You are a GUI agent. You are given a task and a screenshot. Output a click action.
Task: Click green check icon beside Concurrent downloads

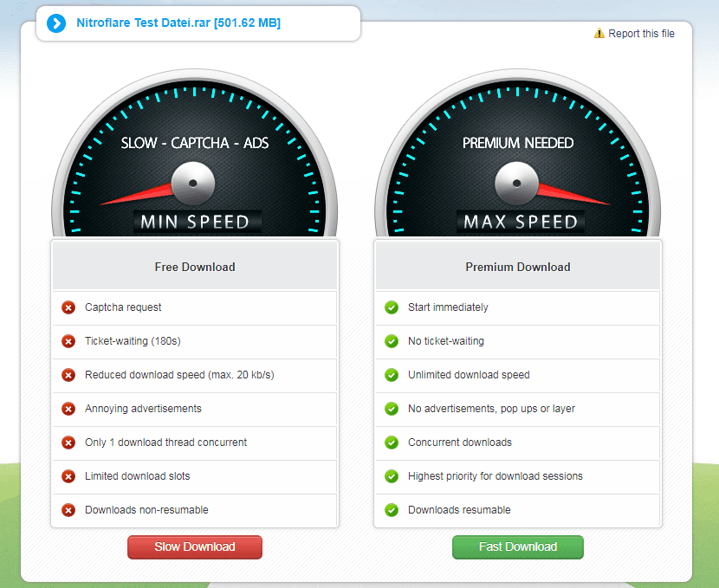(x=392, y=443)
